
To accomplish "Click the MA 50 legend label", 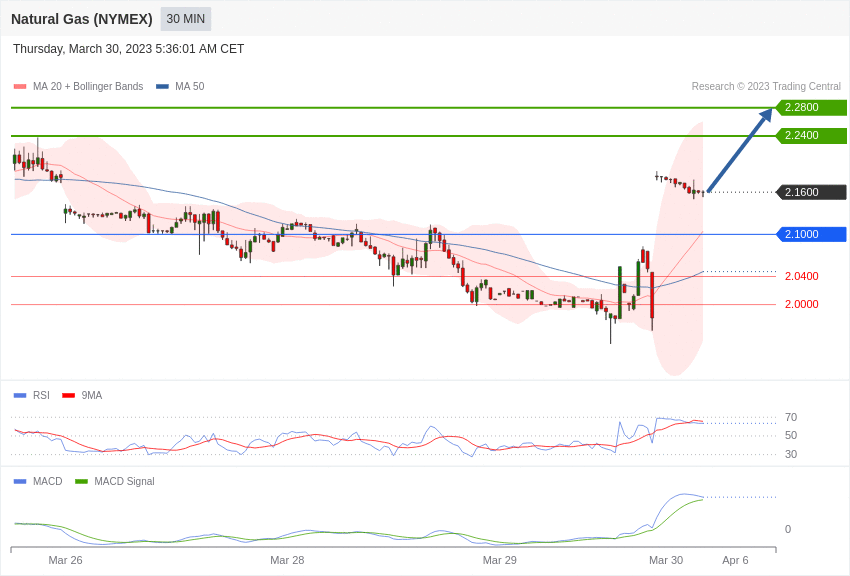I will (190, 87).
